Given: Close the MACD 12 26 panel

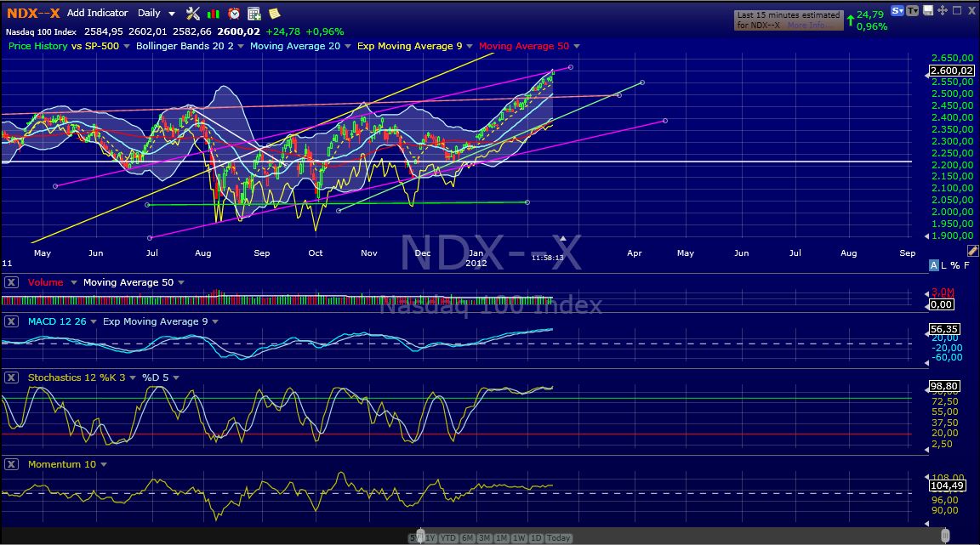Looking at the screenshot, I should [11, 322].
